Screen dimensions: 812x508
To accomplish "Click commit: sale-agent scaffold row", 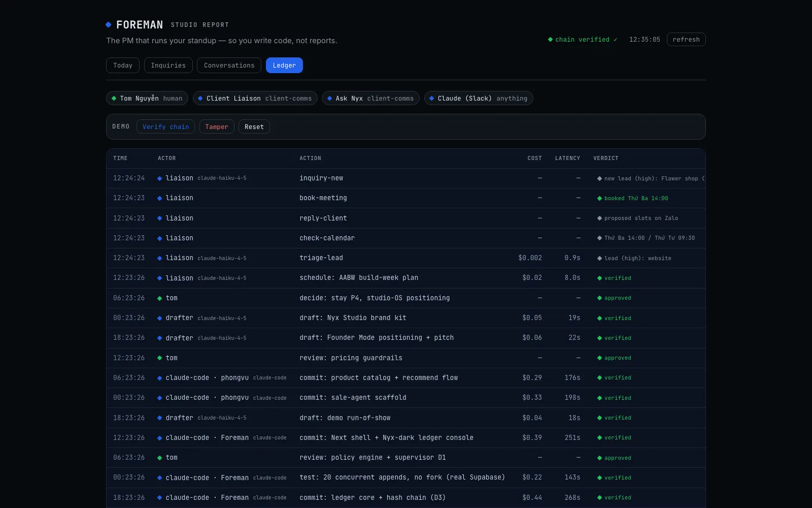I will (x=406, y=398).
